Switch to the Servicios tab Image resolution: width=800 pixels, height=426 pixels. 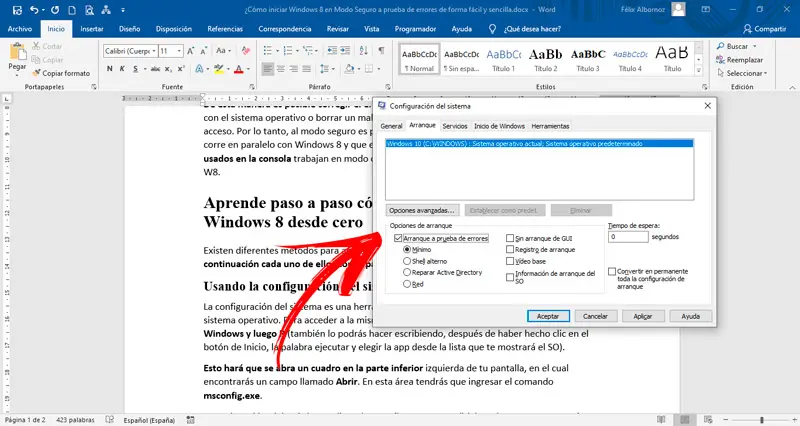(x=455, y=126)
